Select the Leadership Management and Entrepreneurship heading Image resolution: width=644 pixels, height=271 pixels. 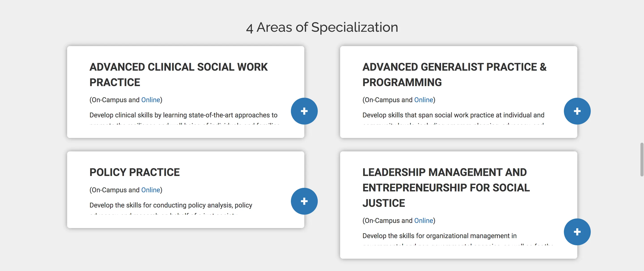point(446,187)
